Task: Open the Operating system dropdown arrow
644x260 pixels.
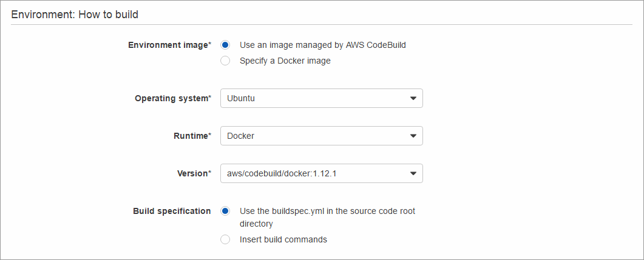Action: (x=413, y=98)
